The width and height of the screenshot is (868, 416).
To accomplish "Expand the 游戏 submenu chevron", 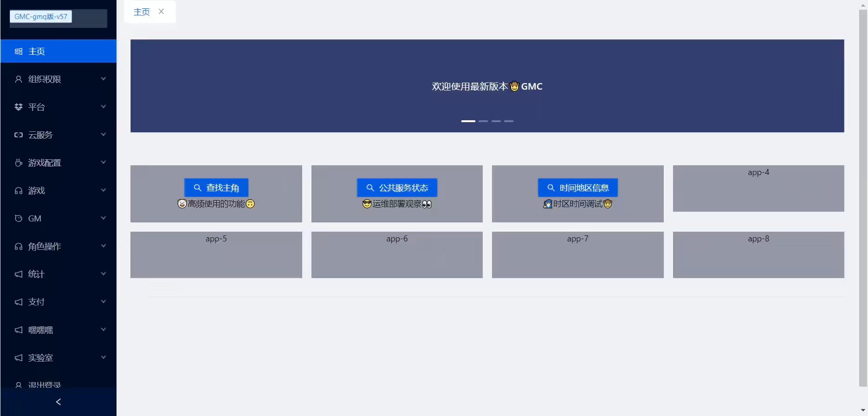I will [x=104, y=190].
